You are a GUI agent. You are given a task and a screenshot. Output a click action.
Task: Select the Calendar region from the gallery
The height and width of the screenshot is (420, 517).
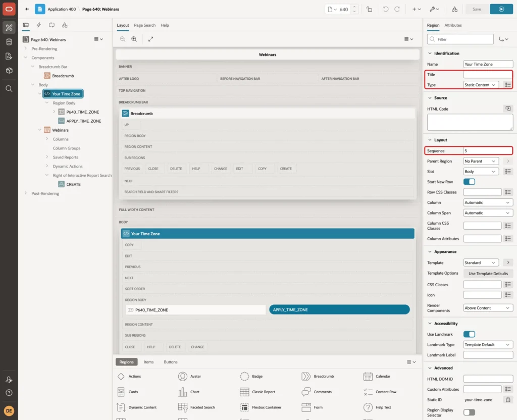pos(377,376)
